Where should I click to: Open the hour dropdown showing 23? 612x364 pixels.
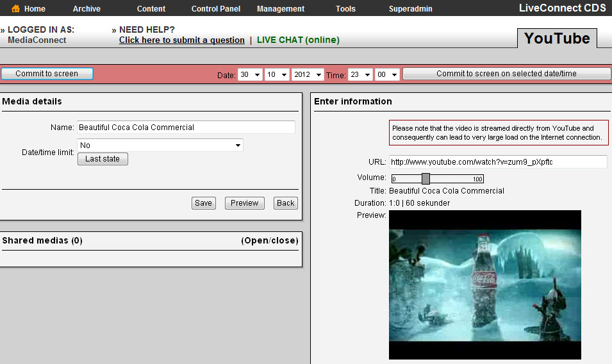[x=360, y=74]
